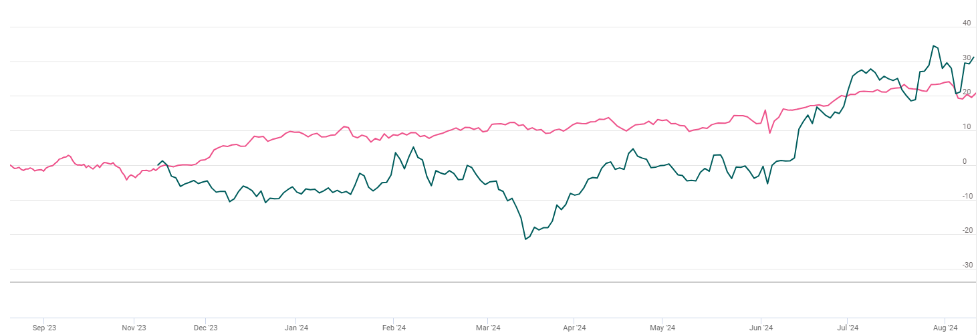Click the -20 y-axis value label
The image size is (980, 335).
coord(966,230)
